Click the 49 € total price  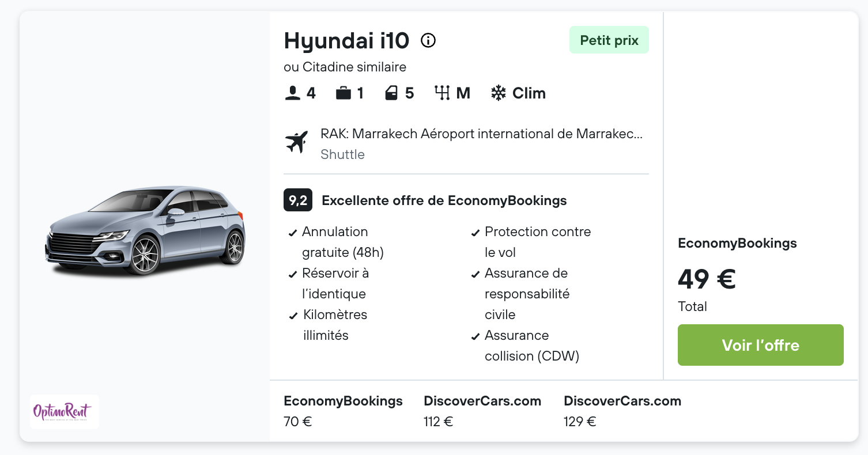(x=707, y=279)
